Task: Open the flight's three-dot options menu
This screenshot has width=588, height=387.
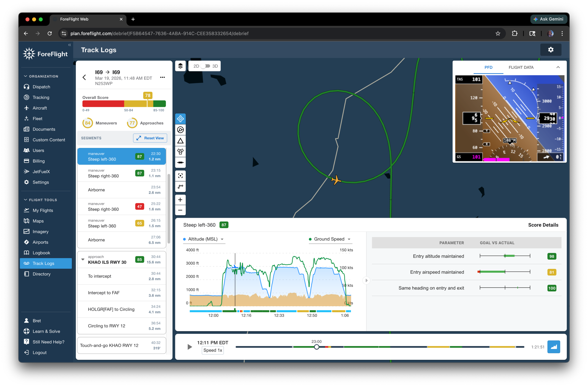Action: [162, 77]
